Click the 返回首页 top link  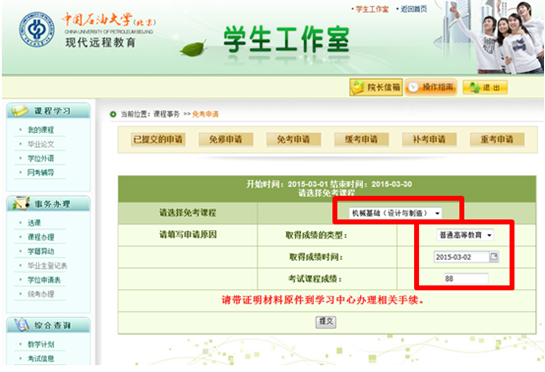414,9
